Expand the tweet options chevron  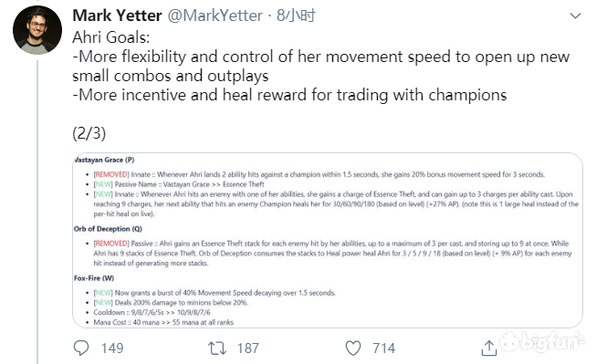(575, 16)
